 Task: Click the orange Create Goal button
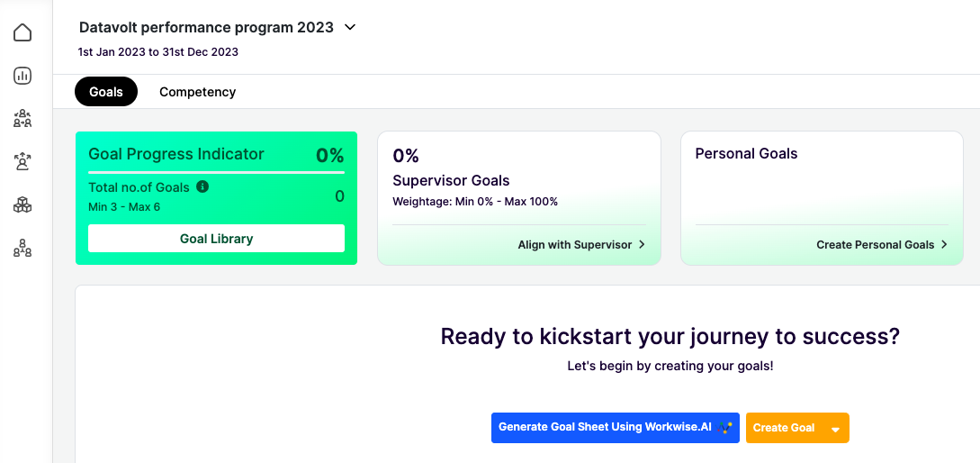pyautogui.click(x=784, y=428)
